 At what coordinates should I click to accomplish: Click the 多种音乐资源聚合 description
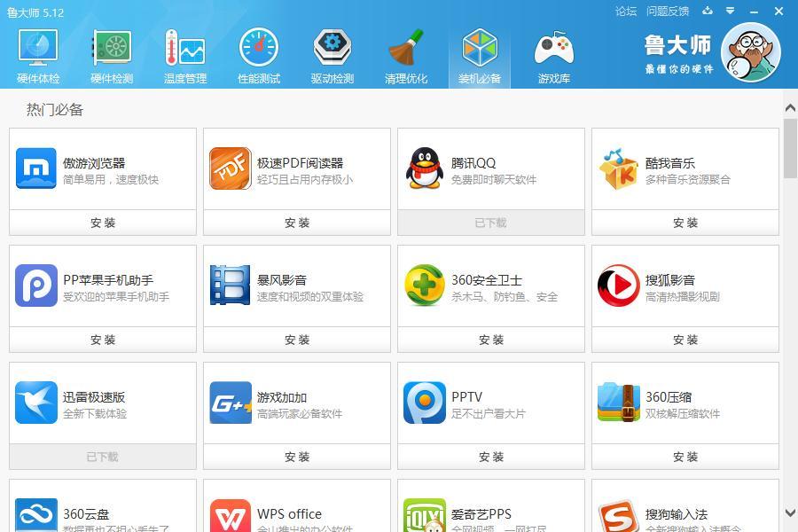click(687, 180)
